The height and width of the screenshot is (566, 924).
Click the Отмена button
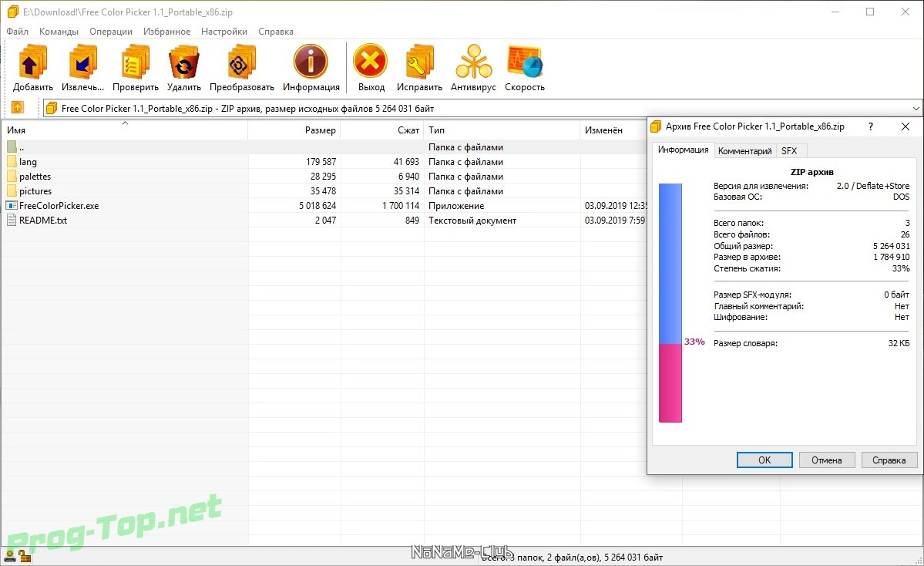tap(827, 460)
